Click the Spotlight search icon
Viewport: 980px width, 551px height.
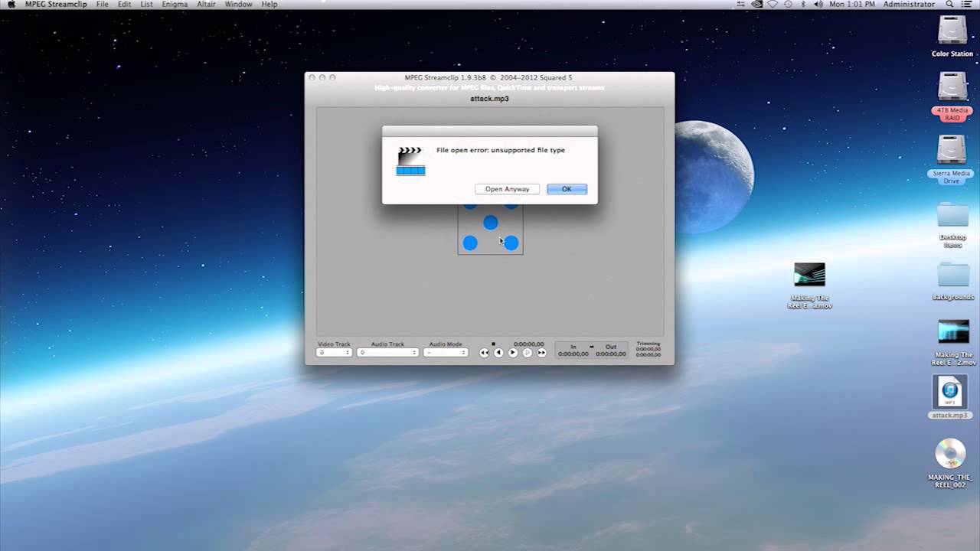pos(950,5)
